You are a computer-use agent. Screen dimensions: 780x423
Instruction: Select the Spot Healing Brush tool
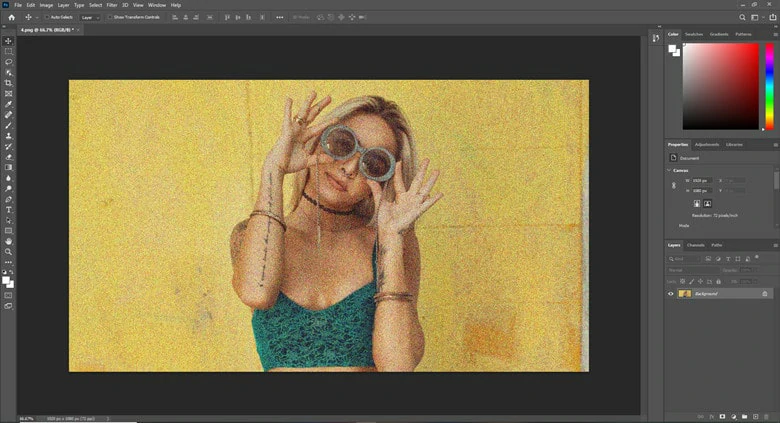[8, 114]
